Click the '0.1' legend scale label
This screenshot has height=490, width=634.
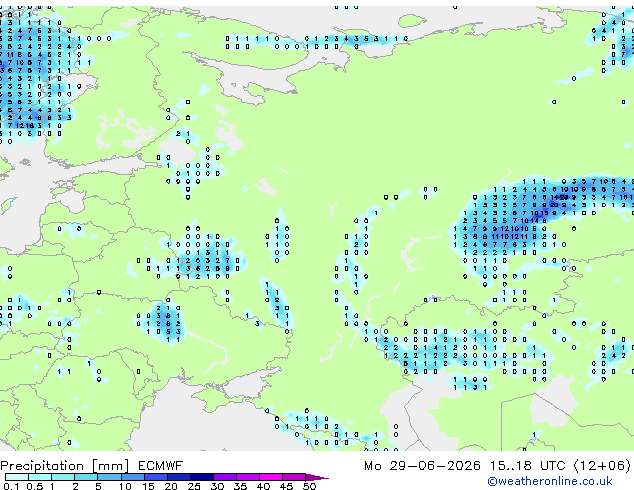pyautogui.click(x=11, y=486)
